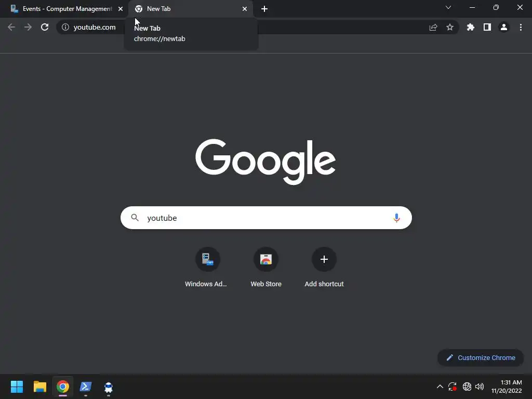The height and width of the screenshot is (399, 532).
Task: Close the Events - Computer Management tab
Action: coord(121,9)
